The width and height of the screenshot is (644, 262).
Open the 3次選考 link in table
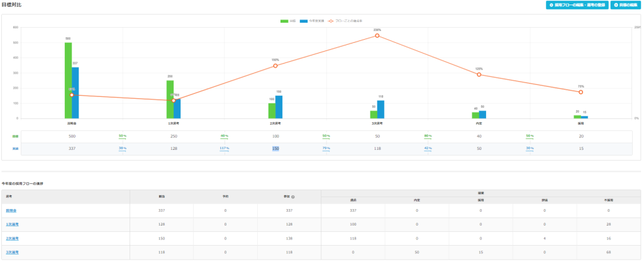(x=13, y=252)
